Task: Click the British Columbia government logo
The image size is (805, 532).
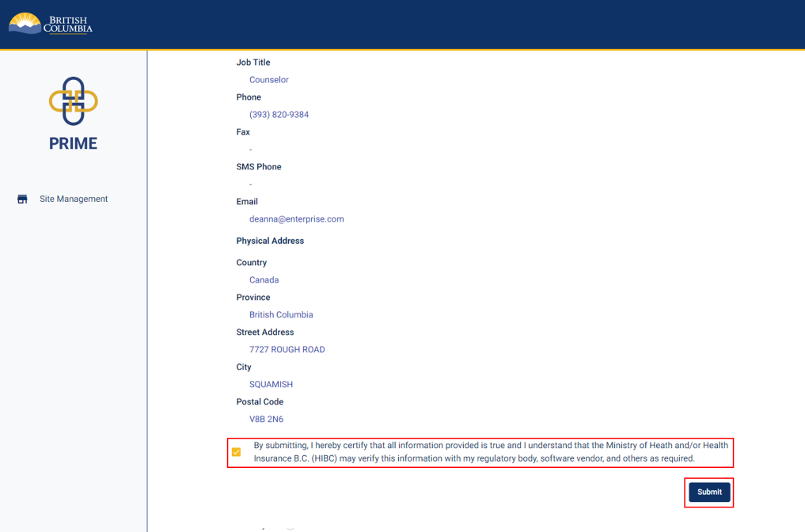Action: click(x=51, y=24)
